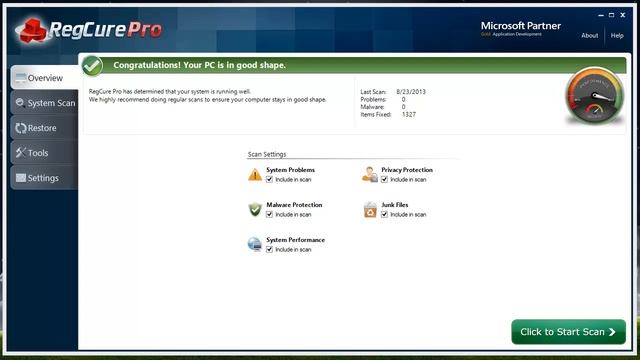Click the Restore circular arrow icon

click(20, 128)
